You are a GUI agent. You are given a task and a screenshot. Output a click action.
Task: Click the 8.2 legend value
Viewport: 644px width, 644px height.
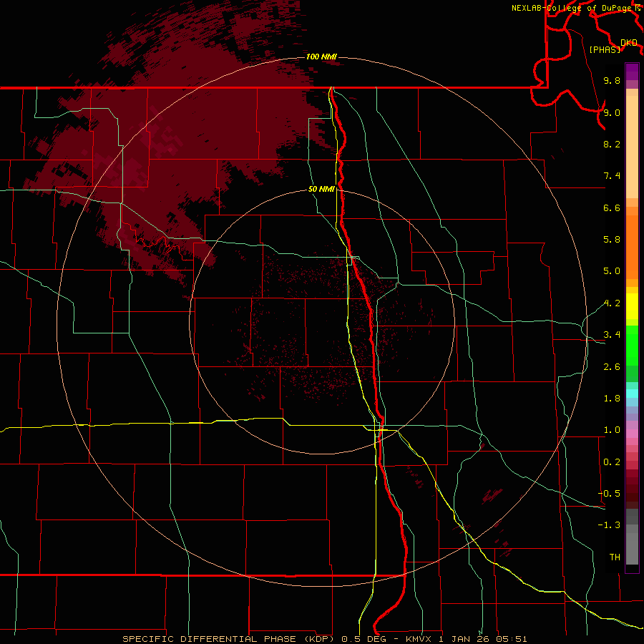(x=612, y=144)
